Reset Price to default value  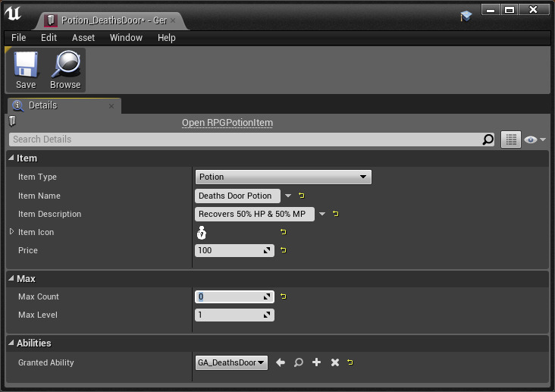click(x=283, y=250)
